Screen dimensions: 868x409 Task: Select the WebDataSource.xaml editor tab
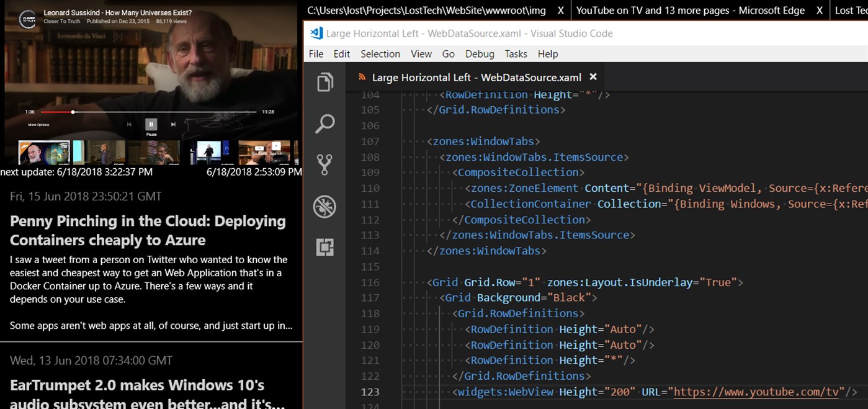tap(477, 78)
